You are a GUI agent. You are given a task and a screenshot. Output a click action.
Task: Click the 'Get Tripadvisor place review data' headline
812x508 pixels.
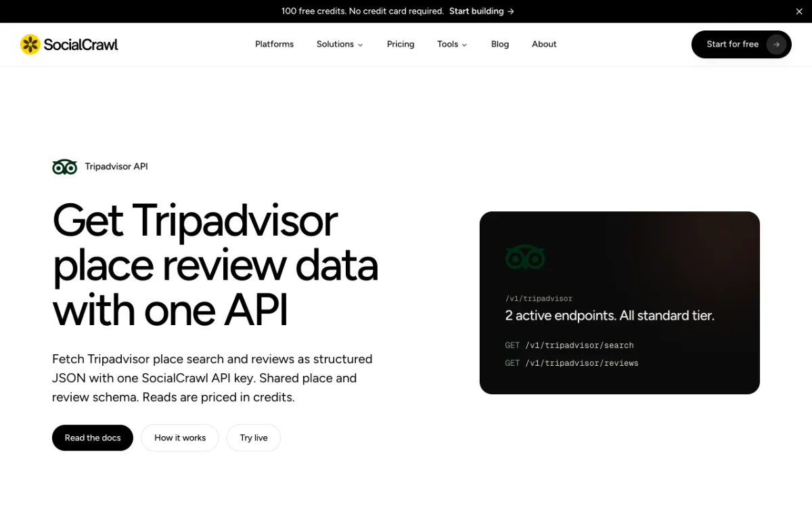(215, 266)
